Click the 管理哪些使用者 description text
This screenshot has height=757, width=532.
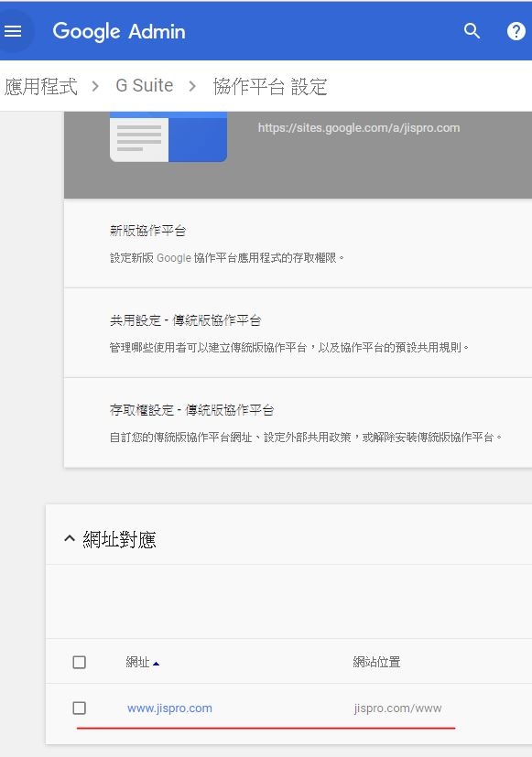click(289, 348)
